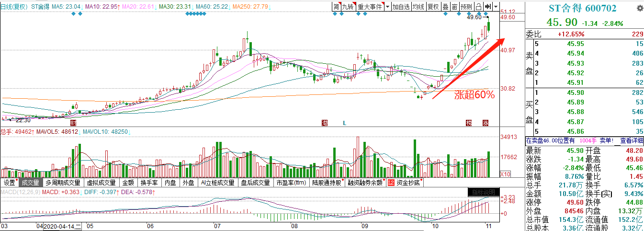Click the 财 event marker on the chart
Image resolution: width=644 pixels, height=231 pixels.
coord(73,123)
